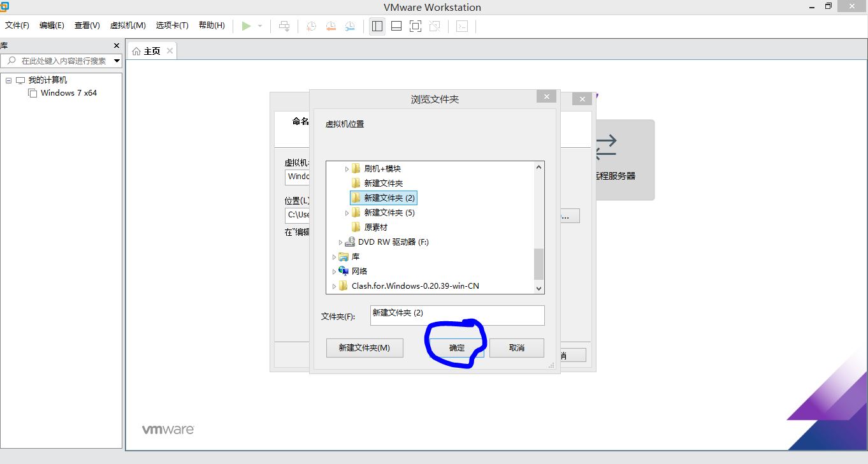The width and height of the screenshot is (868, 464).
Task: Open the library search dropdown arrow
Action: click(x=117, y=61)
